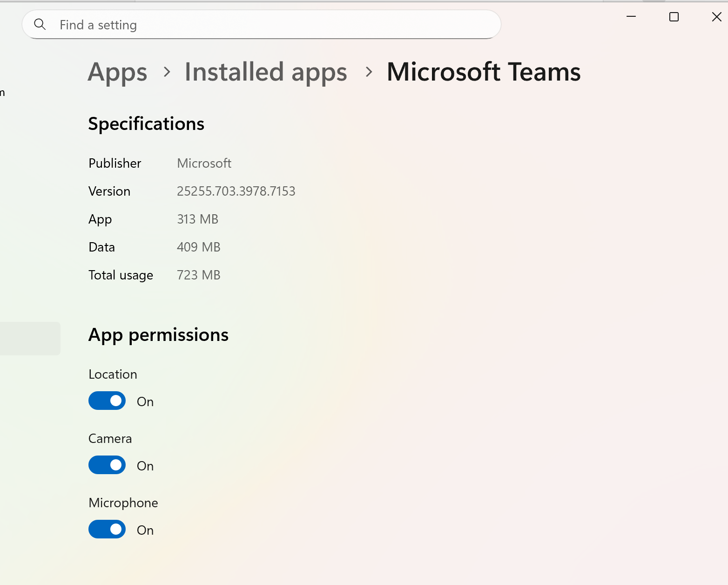
Task: Maximize the Settings window
Action: tap(674, 17)
